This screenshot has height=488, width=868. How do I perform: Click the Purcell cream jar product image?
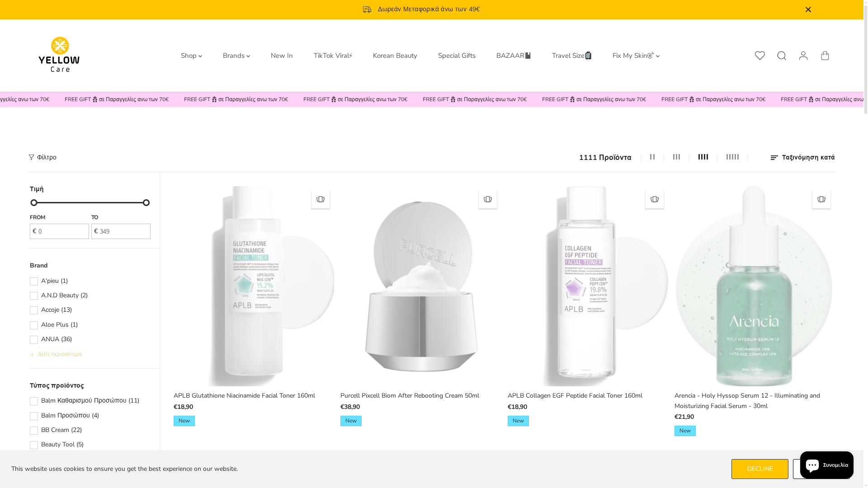point(420,286)
